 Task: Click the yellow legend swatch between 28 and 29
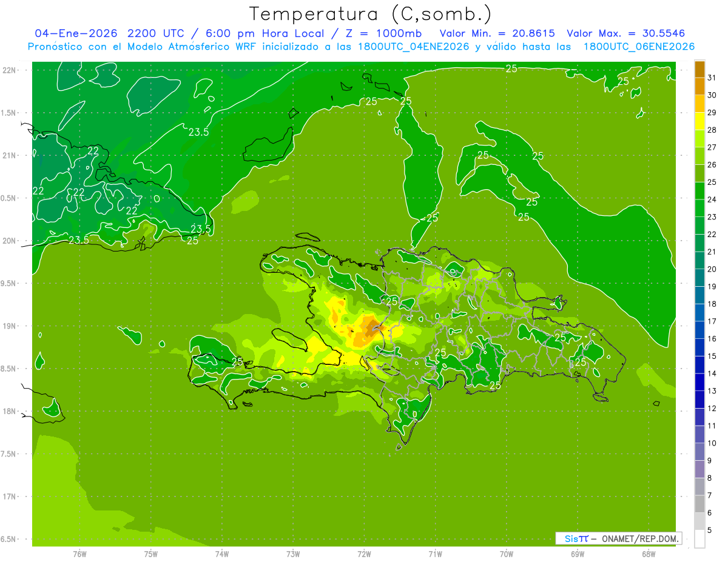click(x=699, y=121)
